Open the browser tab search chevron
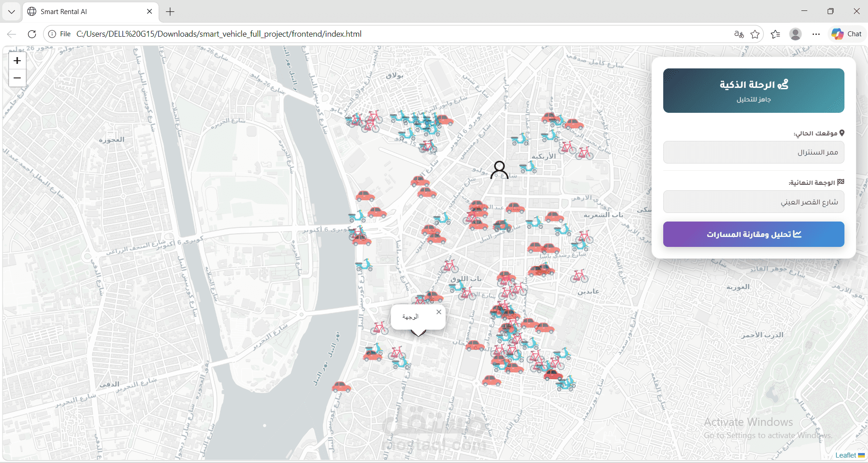 12,12
